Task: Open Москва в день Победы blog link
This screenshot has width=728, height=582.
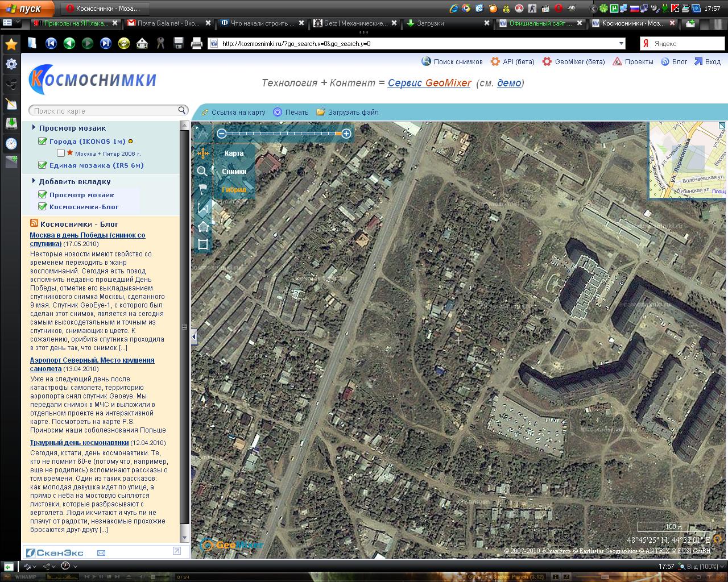Action: click(x=87, y=235)
